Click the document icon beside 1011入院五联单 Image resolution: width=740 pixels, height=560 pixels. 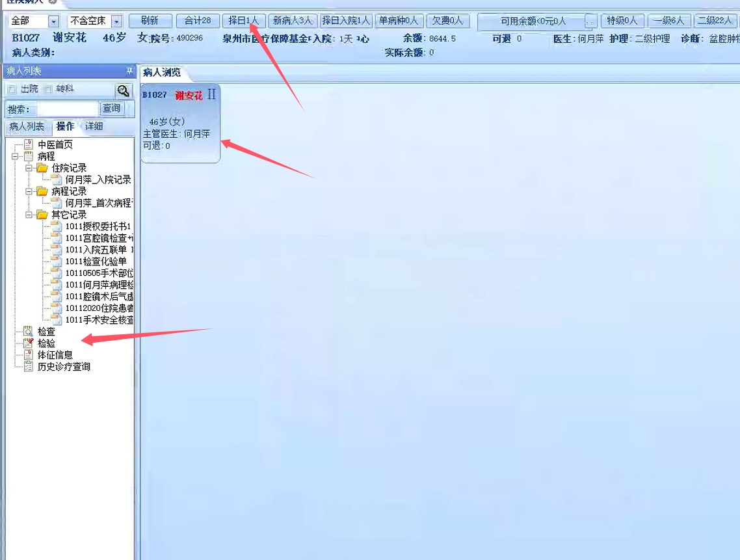(x=57, y=249)
